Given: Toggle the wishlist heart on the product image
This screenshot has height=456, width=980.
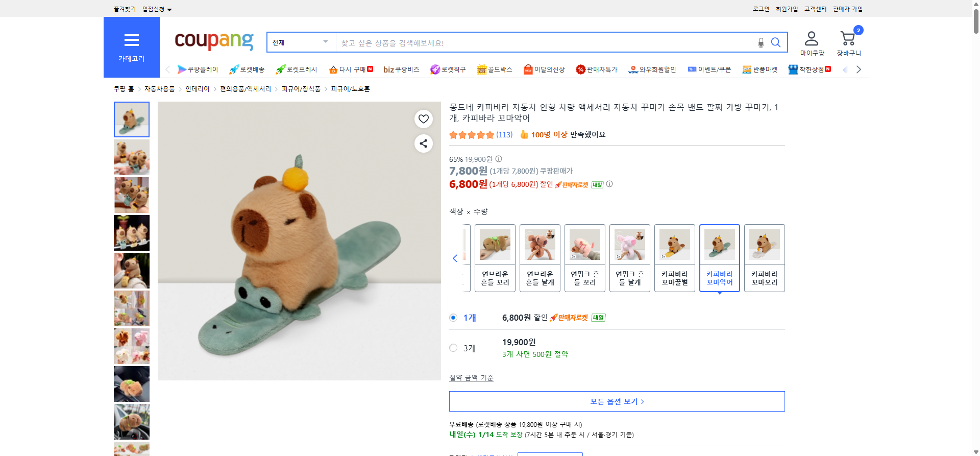Looking at the screenshot, I should (x=423, y=119).
